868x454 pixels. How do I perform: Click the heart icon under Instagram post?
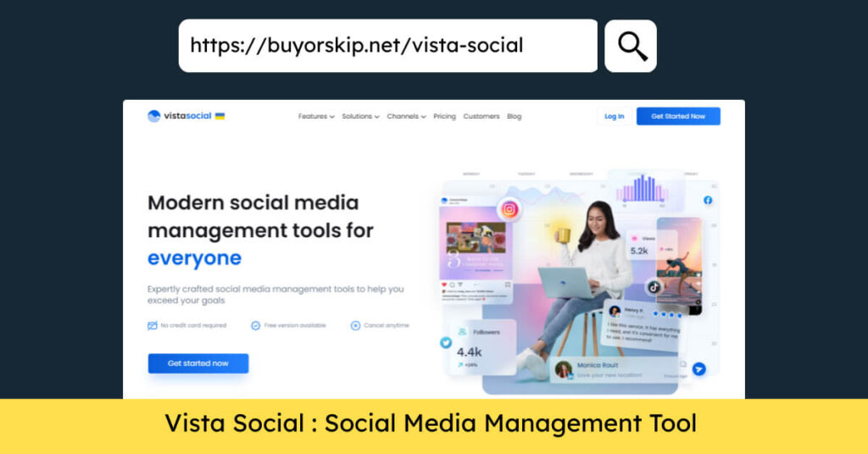tap(444, 285)
